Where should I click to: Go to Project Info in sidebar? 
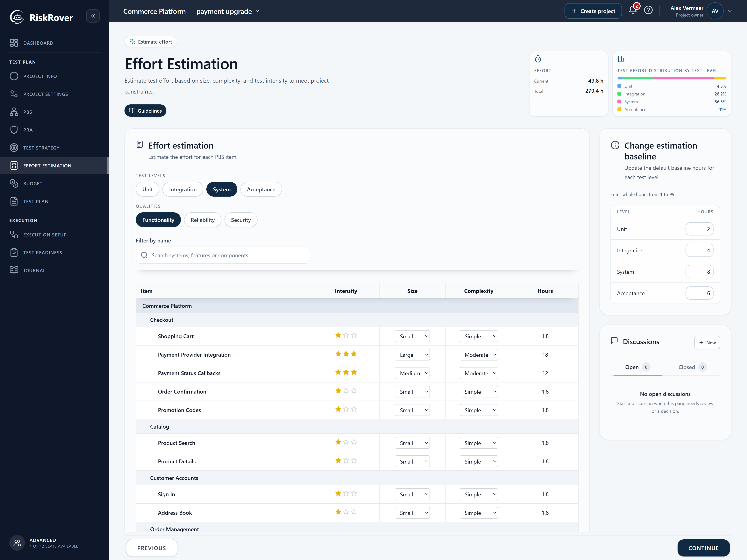click(x=54, y=76)
